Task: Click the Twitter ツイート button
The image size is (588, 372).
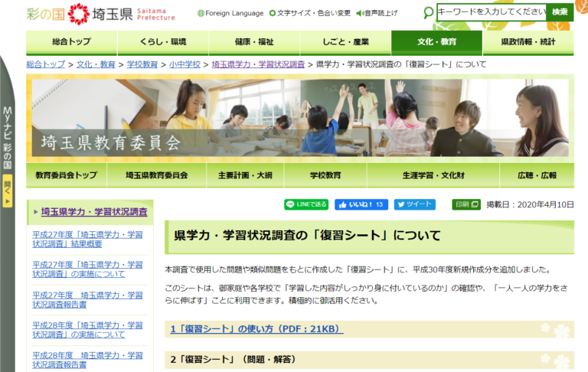Action: point(415,204)
